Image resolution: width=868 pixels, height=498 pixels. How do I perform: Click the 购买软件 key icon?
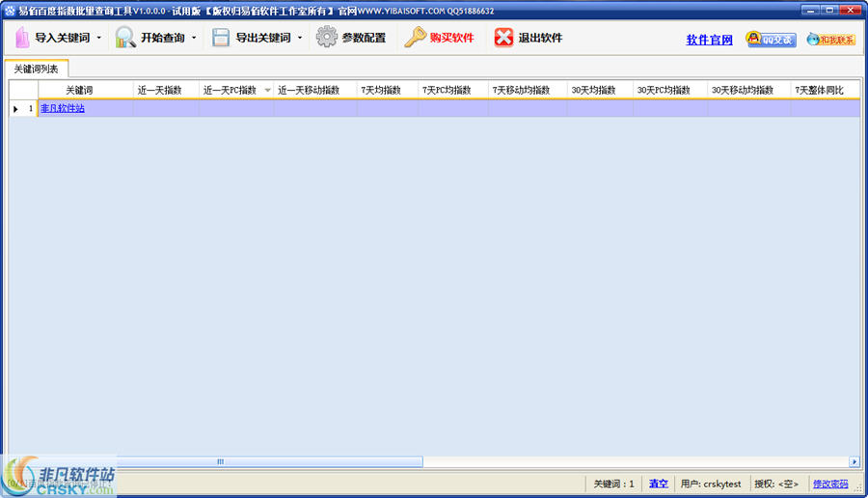point(415,37)
